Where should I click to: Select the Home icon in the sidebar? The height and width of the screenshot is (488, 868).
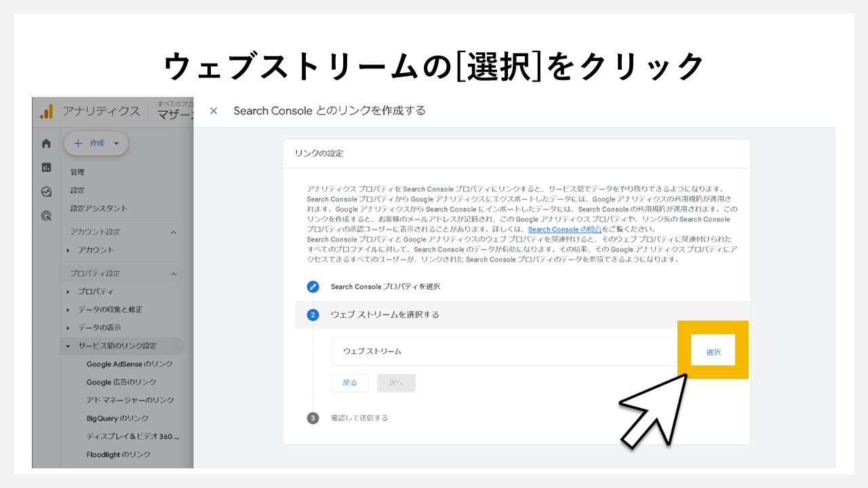pos(46,143)
